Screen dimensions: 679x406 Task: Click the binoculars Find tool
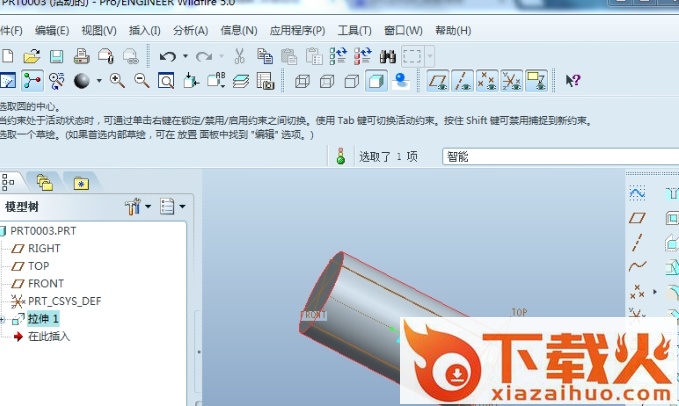[388, 56]
